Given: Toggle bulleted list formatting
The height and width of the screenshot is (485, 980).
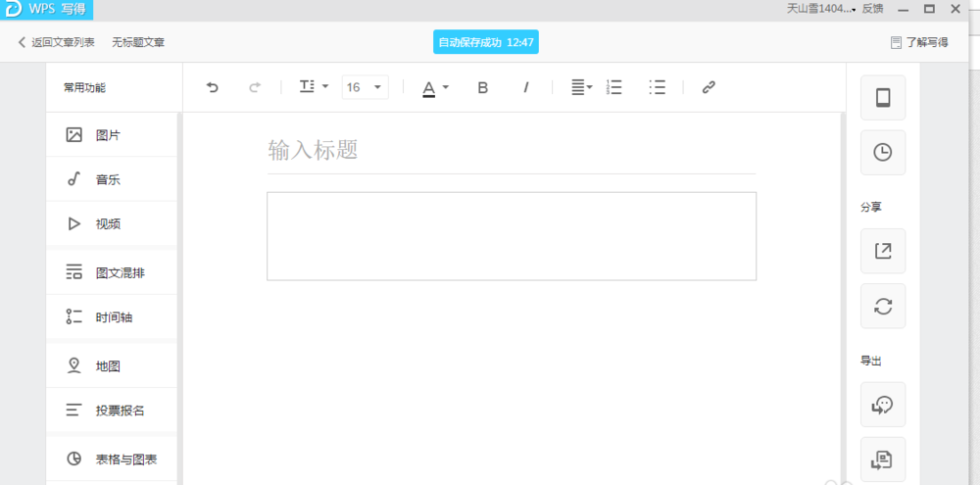Looking at the screenshot, I should (x=658, y=87).
